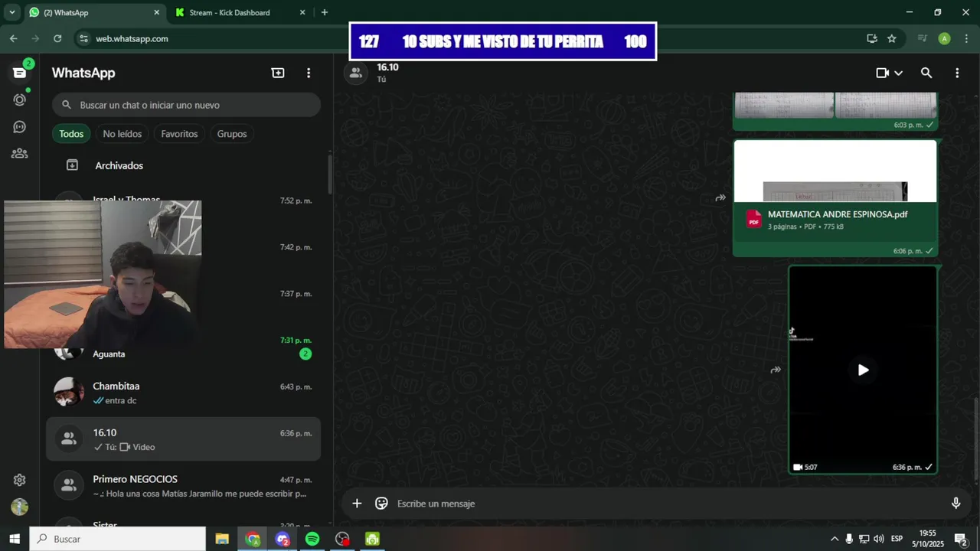The height and width of the screenshot is (551, 980).
Task: Open the image thumbnails sent at 6:03 p. m.
Action: pos(835,106)
